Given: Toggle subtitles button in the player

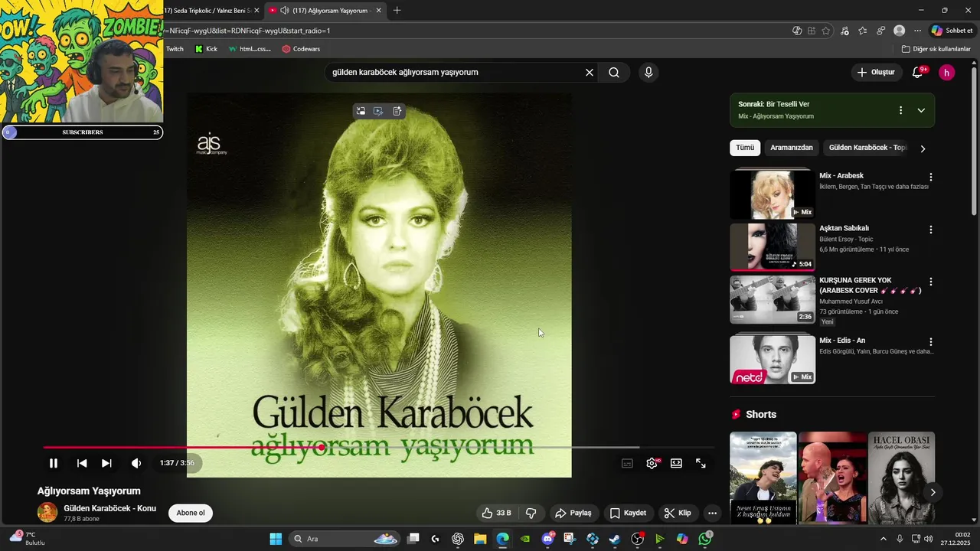Looking at the screenshot, I should (627, 463).
